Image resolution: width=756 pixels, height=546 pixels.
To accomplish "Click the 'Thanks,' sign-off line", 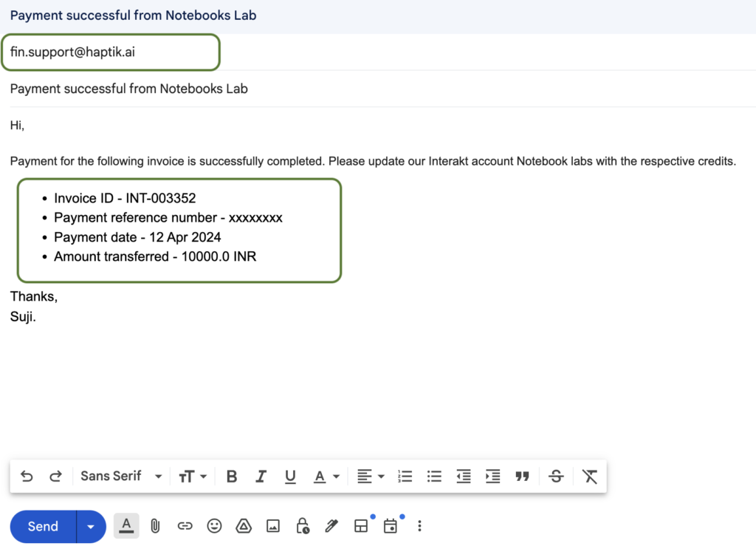I will click(34, 296).
